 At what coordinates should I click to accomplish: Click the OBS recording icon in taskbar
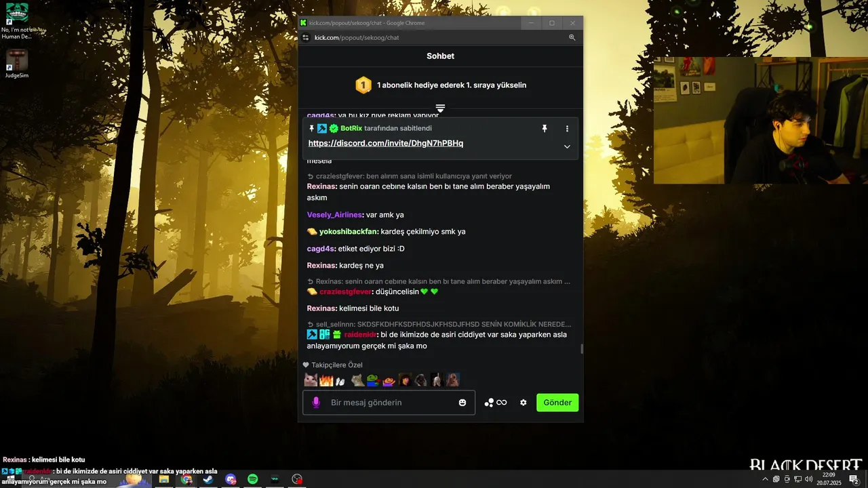coord(297,479)
